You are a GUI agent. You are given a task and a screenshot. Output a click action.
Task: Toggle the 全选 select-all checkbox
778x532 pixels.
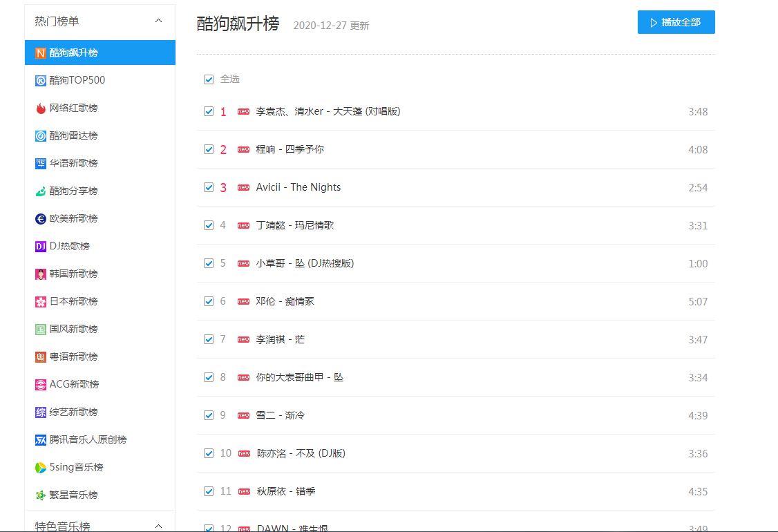pos(209,79)
